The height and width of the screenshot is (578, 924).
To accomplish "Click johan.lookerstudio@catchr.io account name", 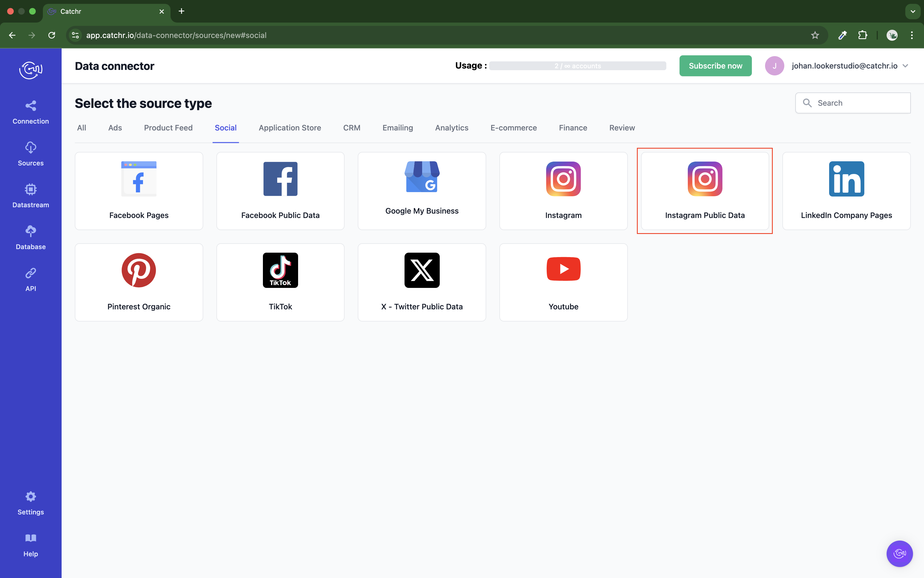I will point(845,66).
